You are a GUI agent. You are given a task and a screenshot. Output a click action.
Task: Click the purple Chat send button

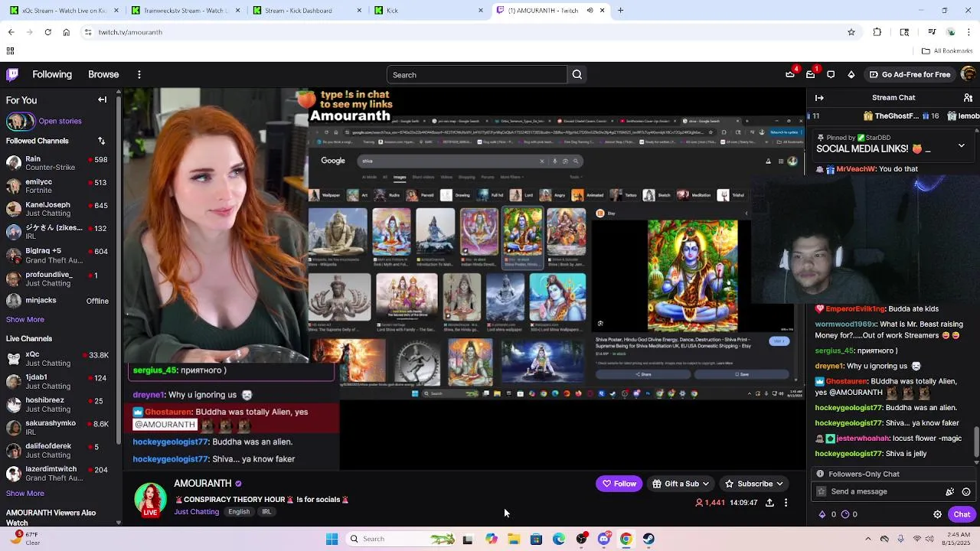tap(962, 514)
